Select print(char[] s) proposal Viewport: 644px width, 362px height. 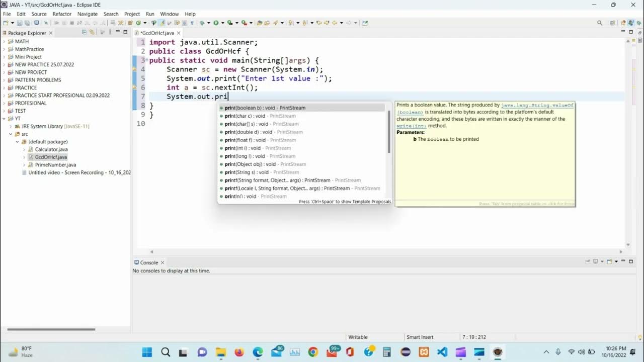pos(302,124)
